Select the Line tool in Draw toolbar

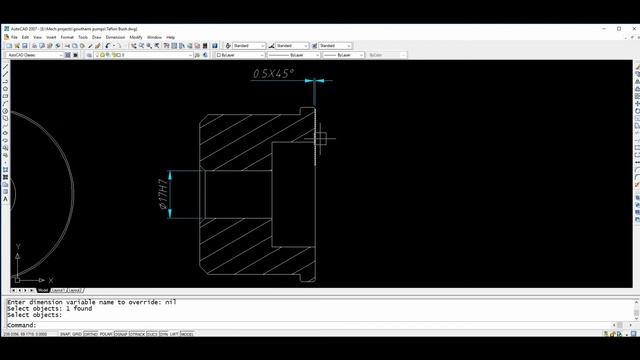pos(5,67)
